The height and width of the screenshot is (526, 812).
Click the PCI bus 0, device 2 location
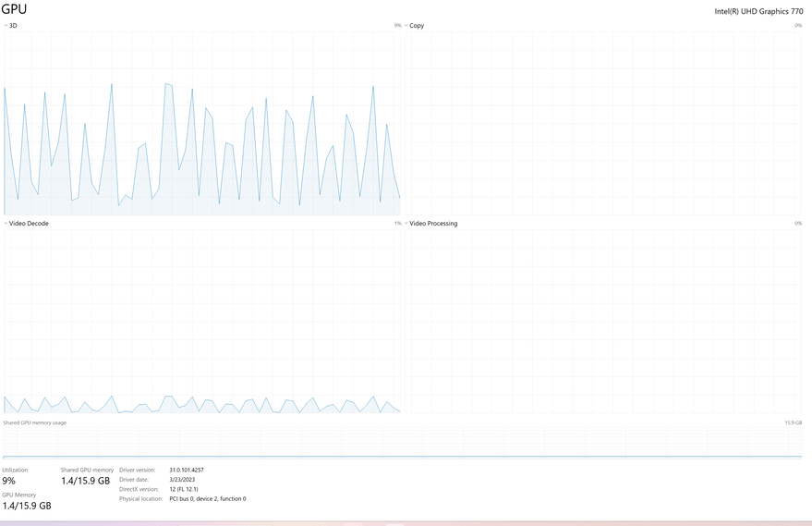coord(208,498)
